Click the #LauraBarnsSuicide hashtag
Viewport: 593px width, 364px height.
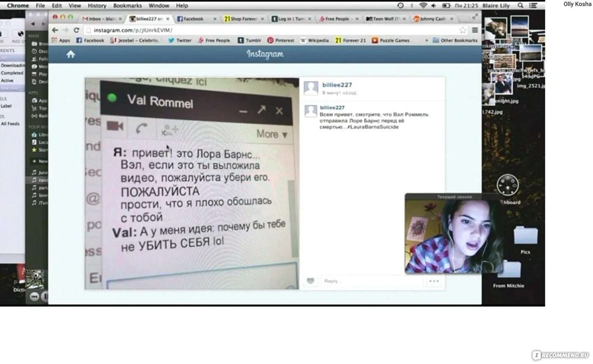click(373, 127)
